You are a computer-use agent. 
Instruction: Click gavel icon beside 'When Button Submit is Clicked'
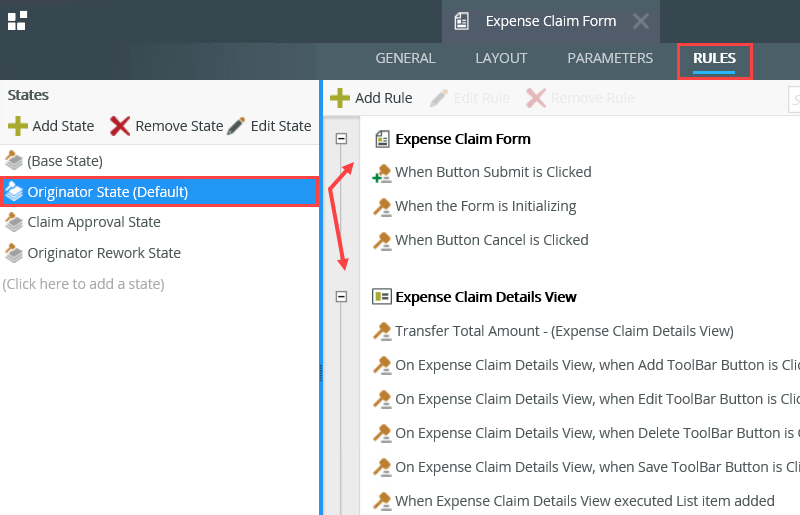(382, 173)
